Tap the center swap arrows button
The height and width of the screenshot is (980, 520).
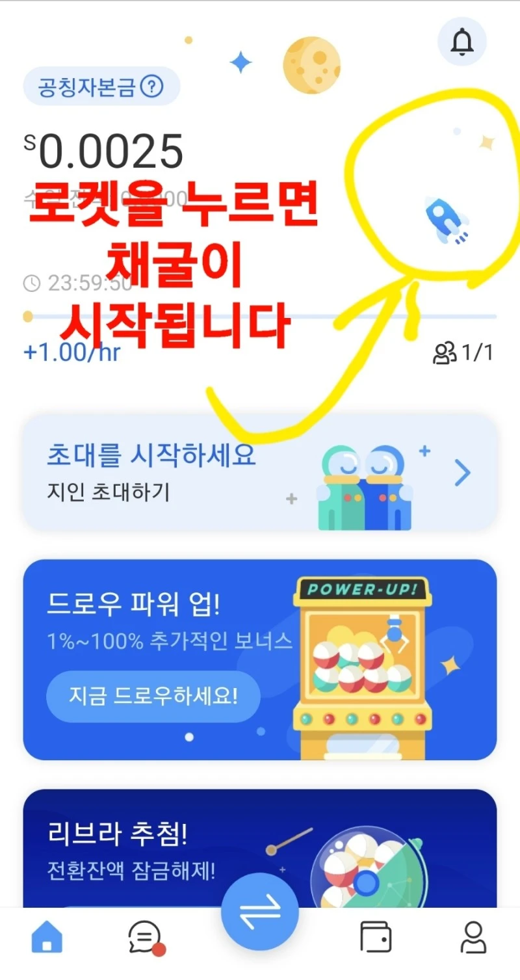pos(260,912)
